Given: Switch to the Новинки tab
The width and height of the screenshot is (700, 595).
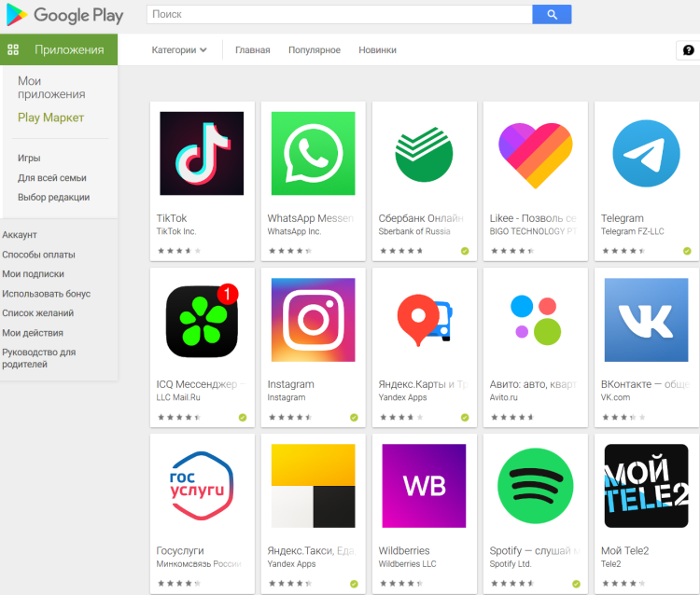Looking at the screenshot, I should [377, 50].
